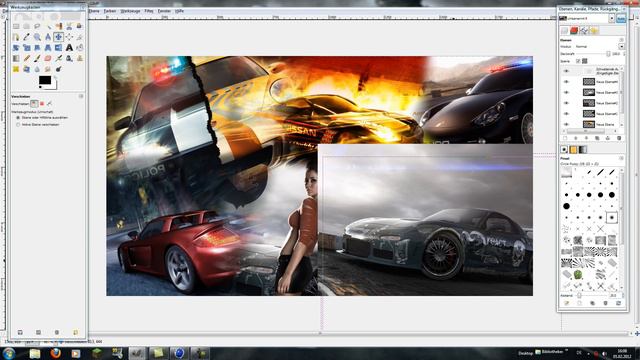Viewport: 640px width, 360px height.
Task: Select the Dodge/Burn tool
Action: tap(58, 69)
